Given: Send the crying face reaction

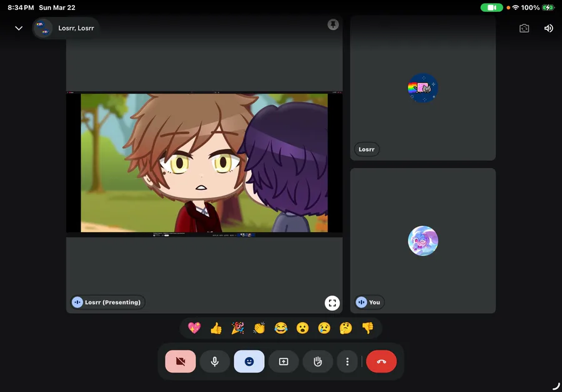Looking at the screenshot, I should 324,328.
